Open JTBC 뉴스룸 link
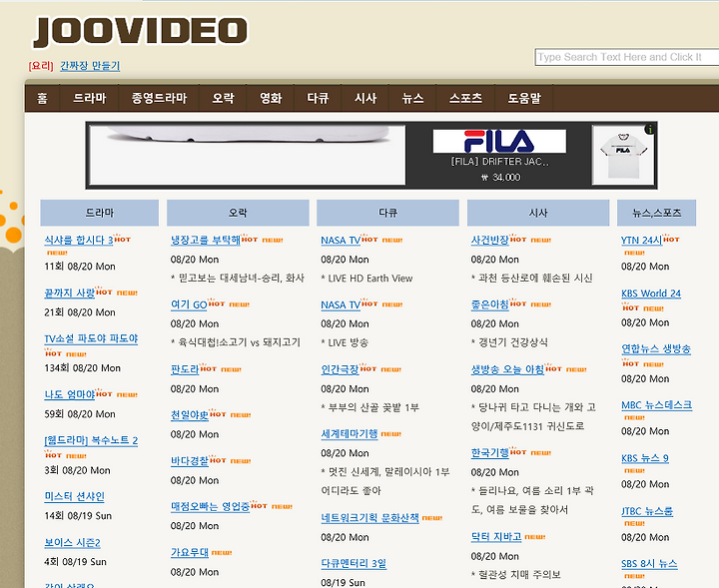 point(647,511)
